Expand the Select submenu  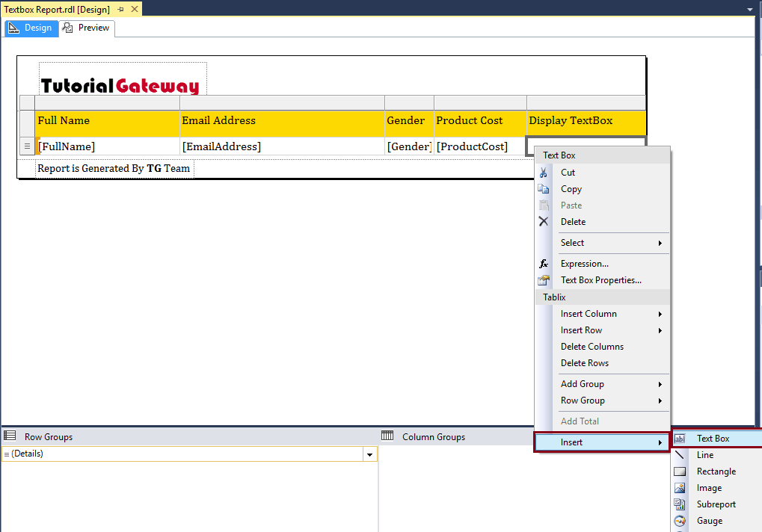572,242
